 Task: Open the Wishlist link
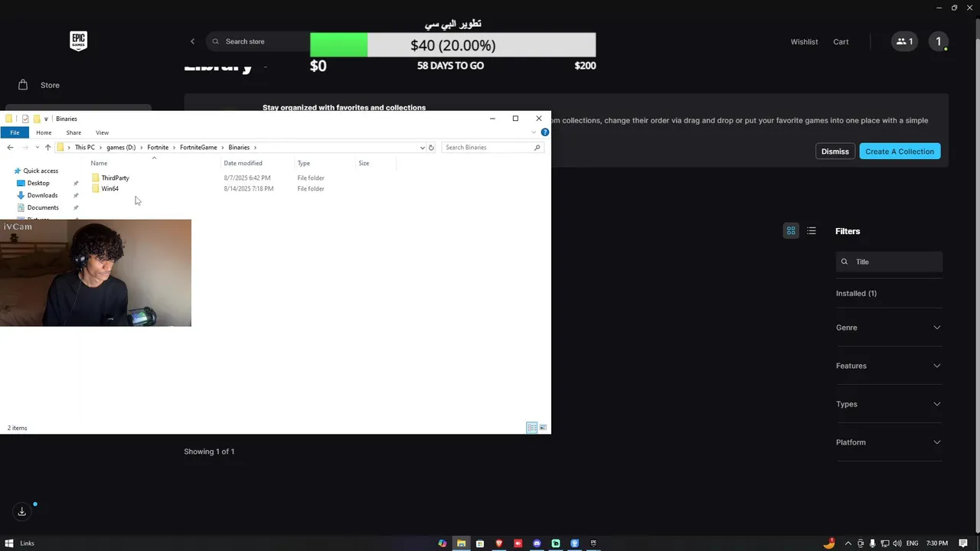pyautogui.click(x=804, y=41)
